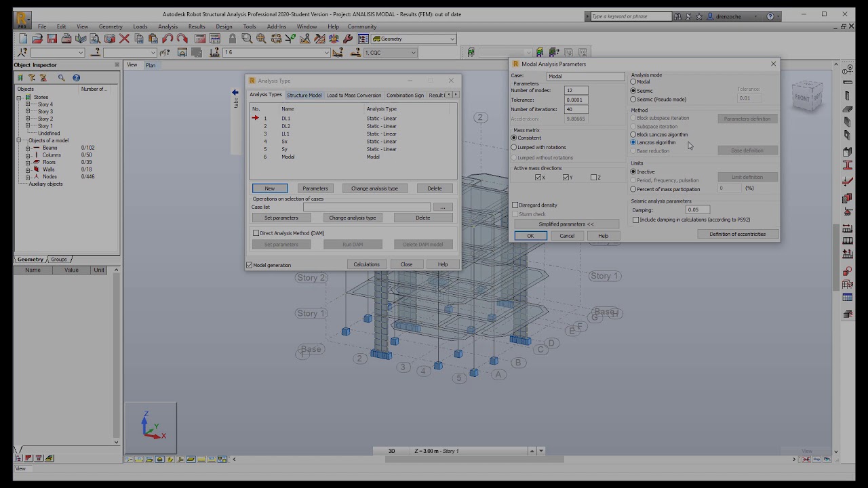Toggle the Model generation checkbox
868x488 pixels.
250,265
